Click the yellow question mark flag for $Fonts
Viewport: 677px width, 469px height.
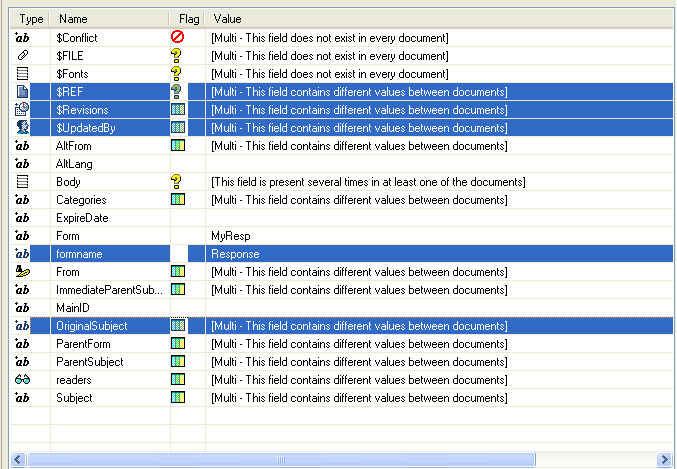pos(177,74)
